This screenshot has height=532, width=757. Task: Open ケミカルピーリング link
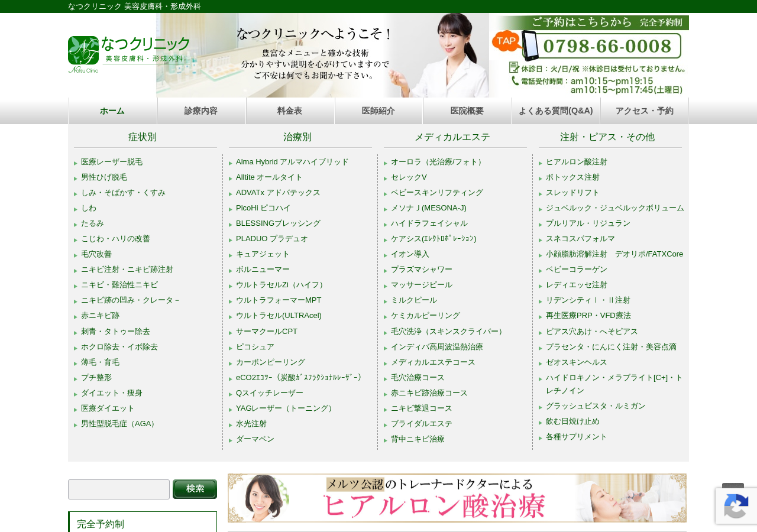[x=425, y=316]
